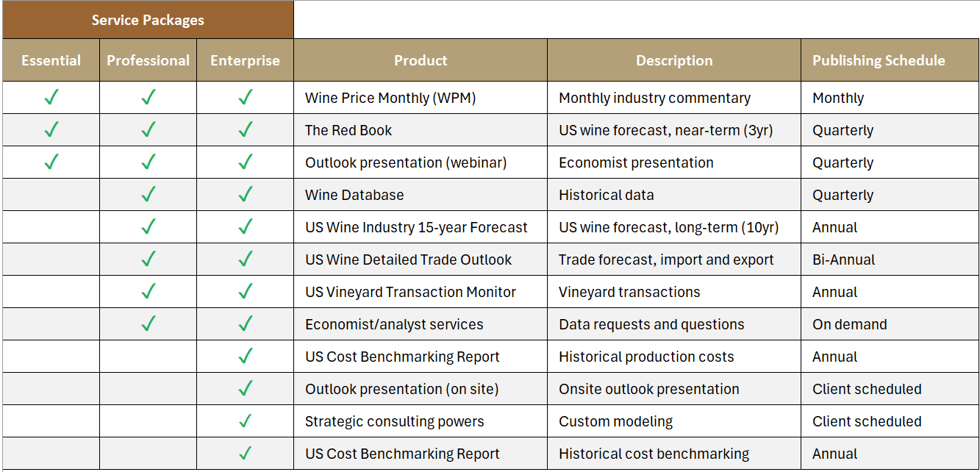This screenshot has width=980, height=472.
Task: Click Professional checkmark in The Red Book row
Action: pyautogui.click(x=149, y=129)
